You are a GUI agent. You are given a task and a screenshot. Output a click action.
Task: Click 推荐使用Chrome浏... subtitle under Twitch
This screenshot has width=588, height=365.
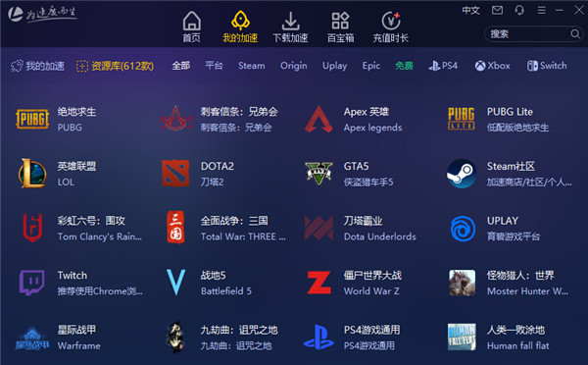click(100, 291)
